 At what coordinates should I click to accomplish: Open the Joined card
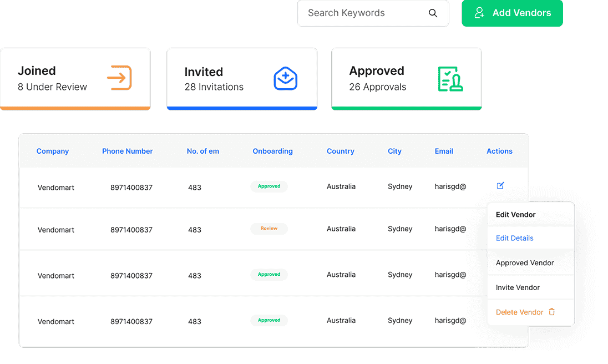click(75, 79)
